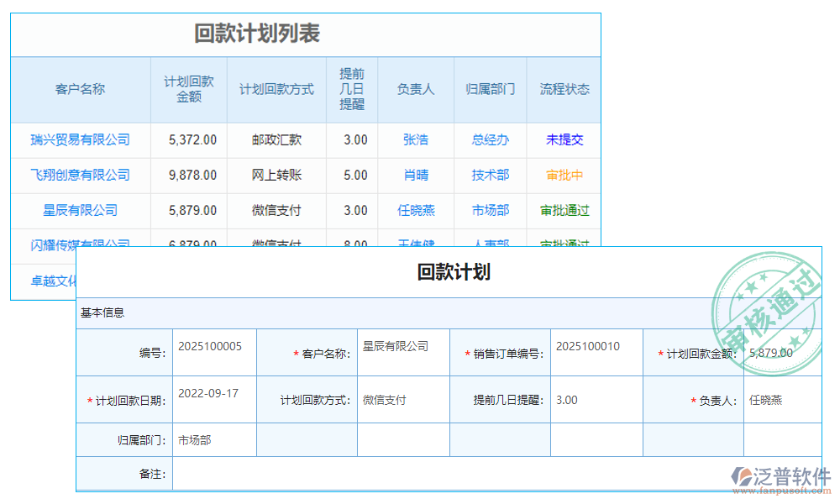840x504 pixels.
Task: Click the 审批中 status link
Action: (564, 176)
